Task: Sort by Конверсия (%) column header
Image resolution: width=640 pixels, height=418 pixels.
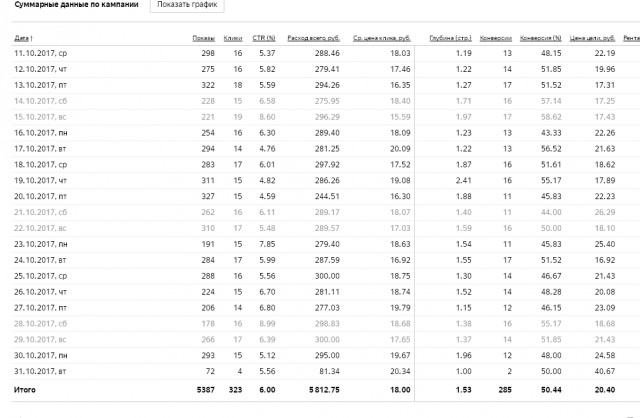Action: [x=540, y=38]
